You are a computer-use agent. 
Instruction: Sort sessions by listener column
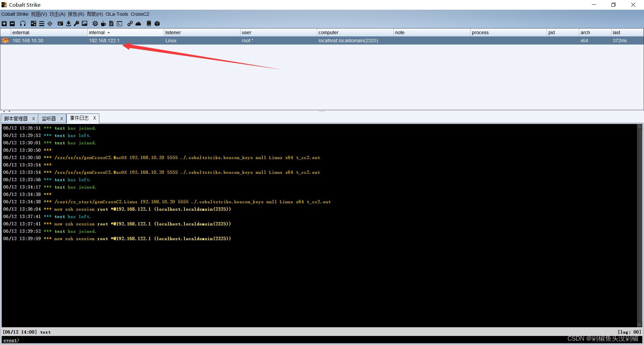(x=202, y=32)
